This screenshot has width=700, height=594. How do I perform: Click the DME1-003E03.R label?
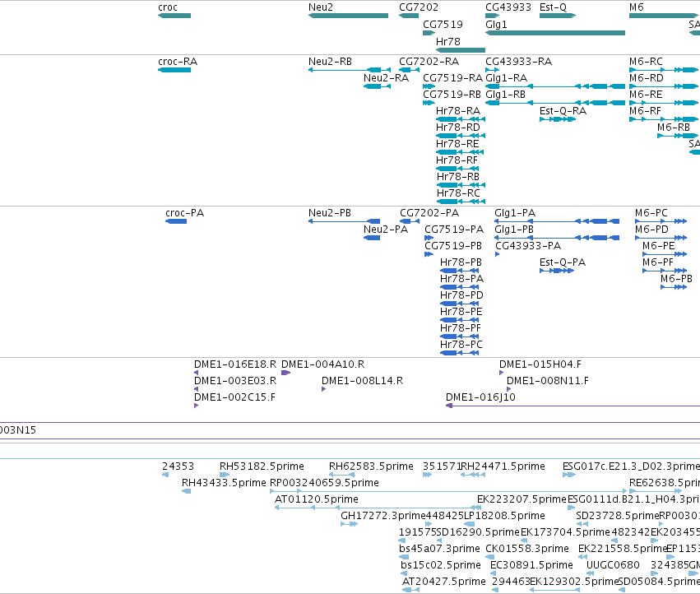[x=234, y=381]
